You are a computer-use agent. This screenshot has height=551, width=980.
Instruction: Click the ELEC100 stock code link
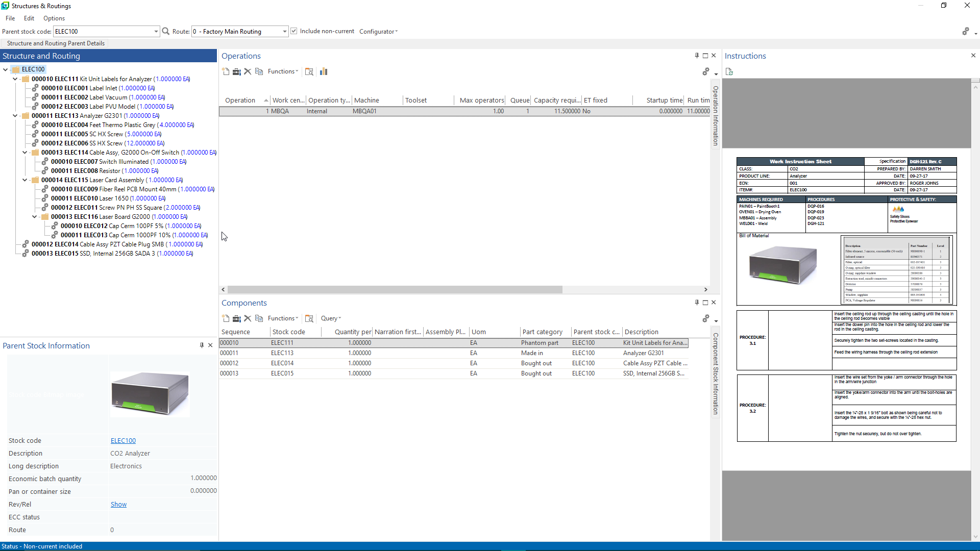click(123, 441)
